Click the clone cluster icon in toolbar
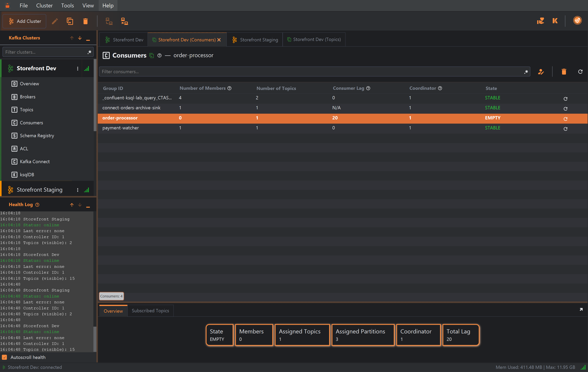 coord(70,21)
